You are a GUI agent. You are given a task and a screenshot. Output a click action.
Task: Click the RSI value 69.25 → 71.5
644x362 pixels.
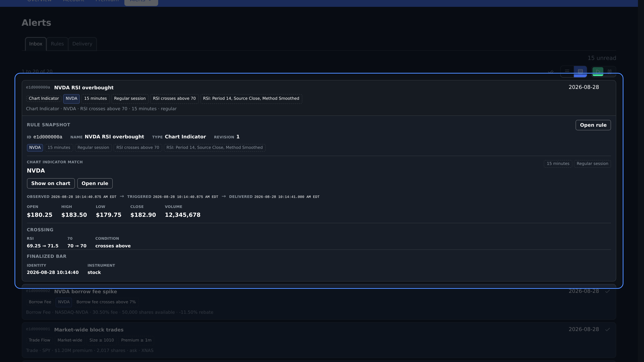click(x=42, y=246)
